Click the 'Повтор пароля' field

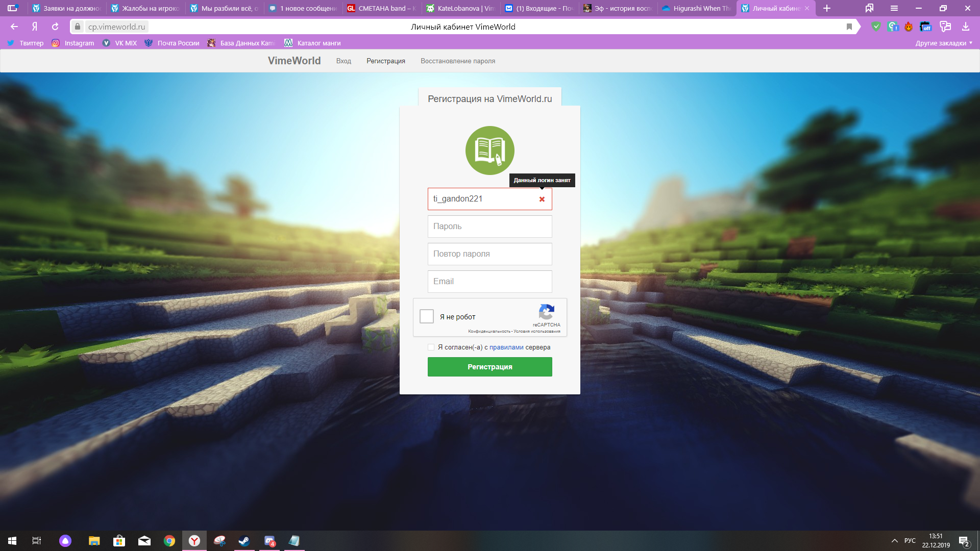coord(490,254)
